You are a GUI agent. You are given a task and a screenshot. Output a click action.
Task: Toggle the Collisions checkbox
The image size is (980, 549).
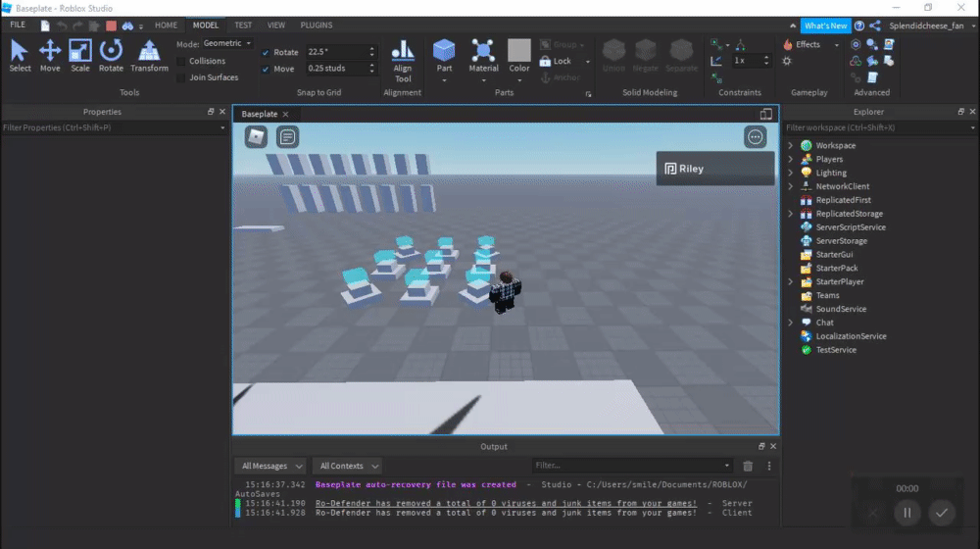[x=181, y=62]
